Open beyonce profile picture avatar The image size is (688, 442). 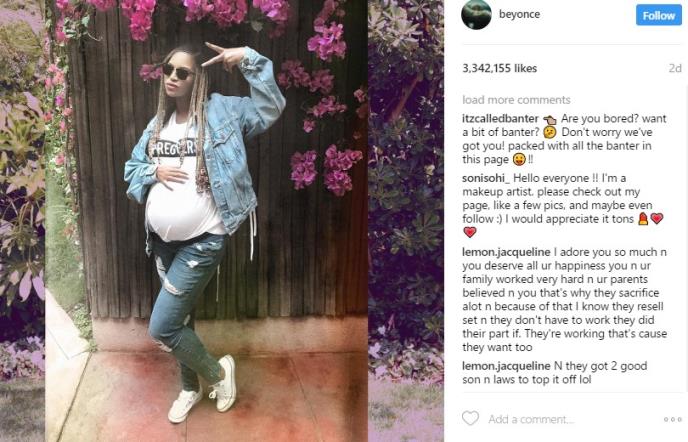[476, 14]
